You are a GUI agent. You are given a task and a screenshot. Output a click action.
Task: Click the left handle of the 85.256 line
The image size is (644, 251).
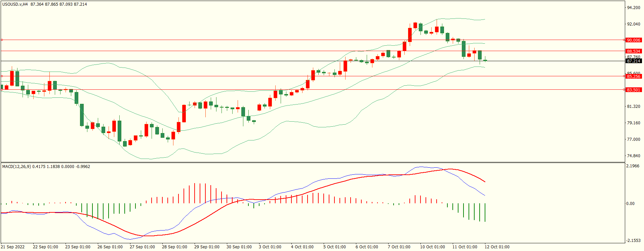point(2,76)
